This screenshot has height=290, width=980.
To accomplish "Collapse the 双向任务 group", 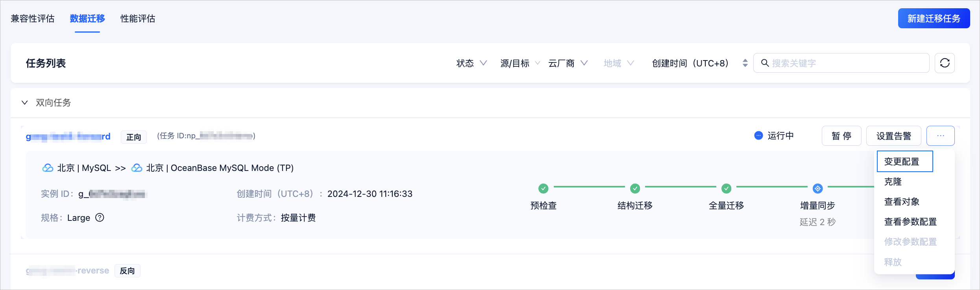I will pyautogui.click(x=24, y=103).
